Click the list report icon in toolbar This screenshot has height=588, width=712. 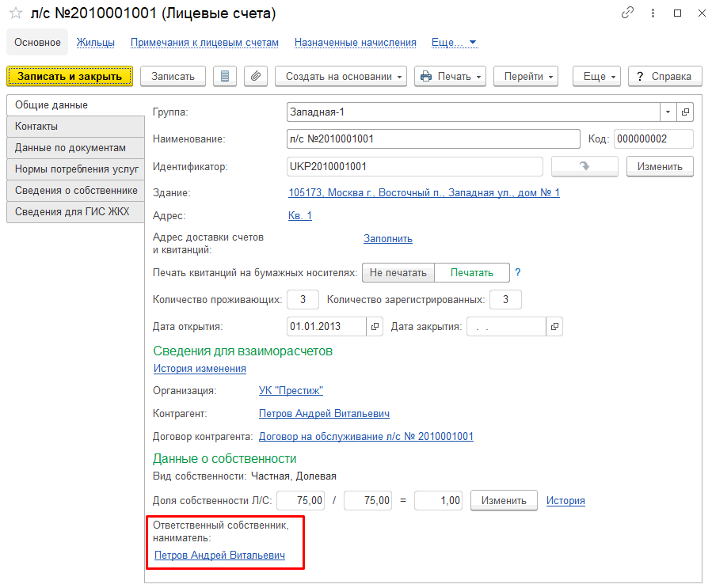tap(225, 76)
